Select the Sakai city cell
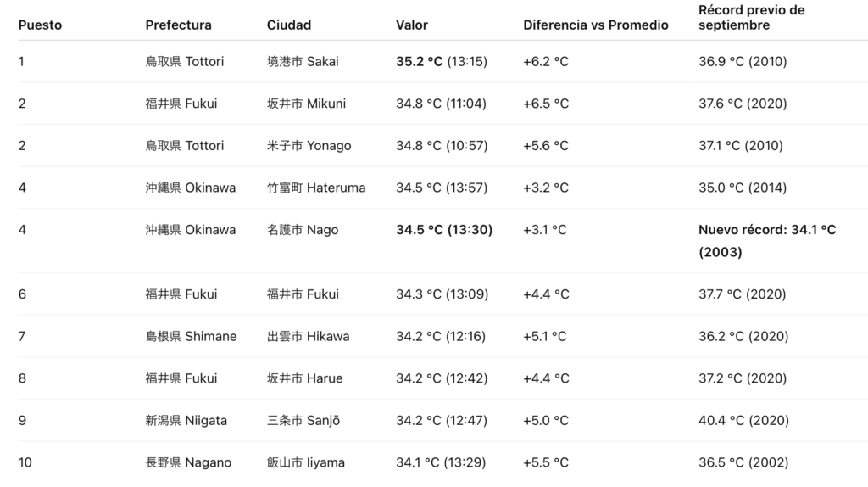Viewport: 868px width, 487px height. [303, 61]
